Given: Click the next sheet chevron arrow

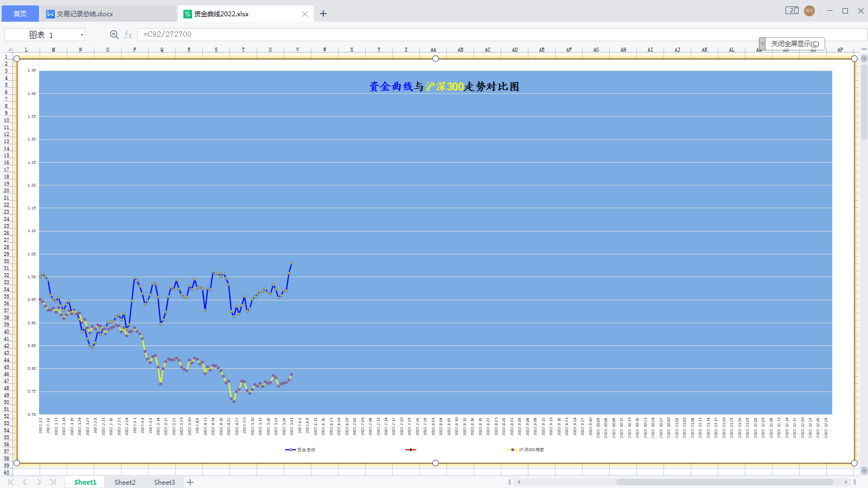Looking at the screenshot, I should [38, 481].
